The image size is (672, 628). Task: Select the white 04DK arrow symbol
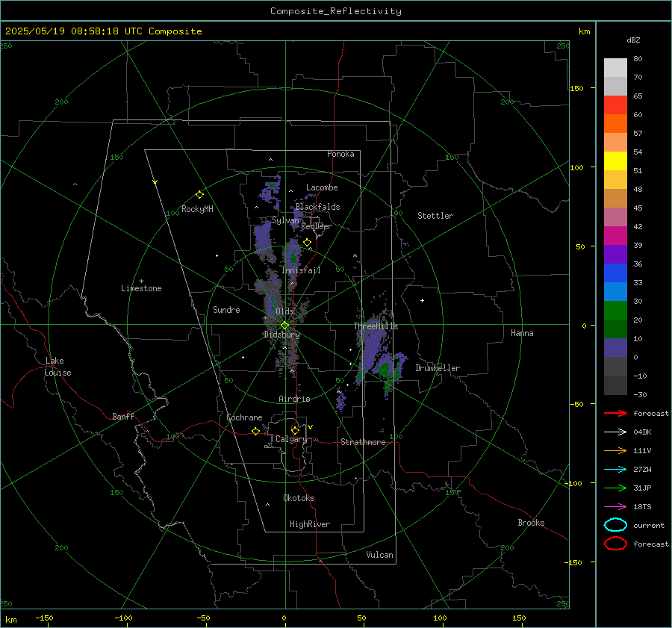(x=615, y=432)
